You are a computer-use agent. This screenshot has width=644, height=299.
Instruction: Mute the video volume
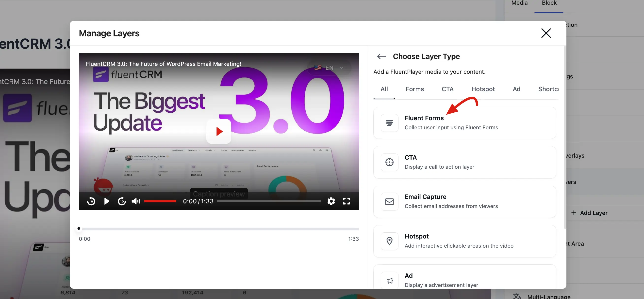pos(136,201)
